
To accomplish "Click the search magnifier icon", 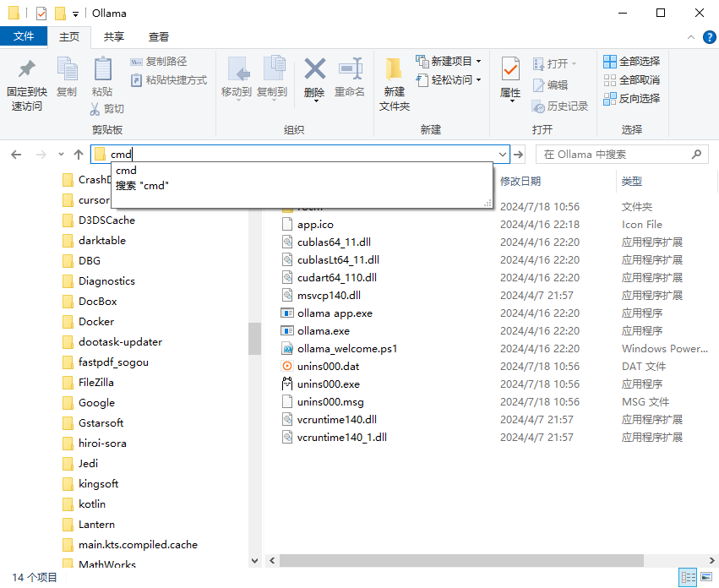I will point(696,154).
